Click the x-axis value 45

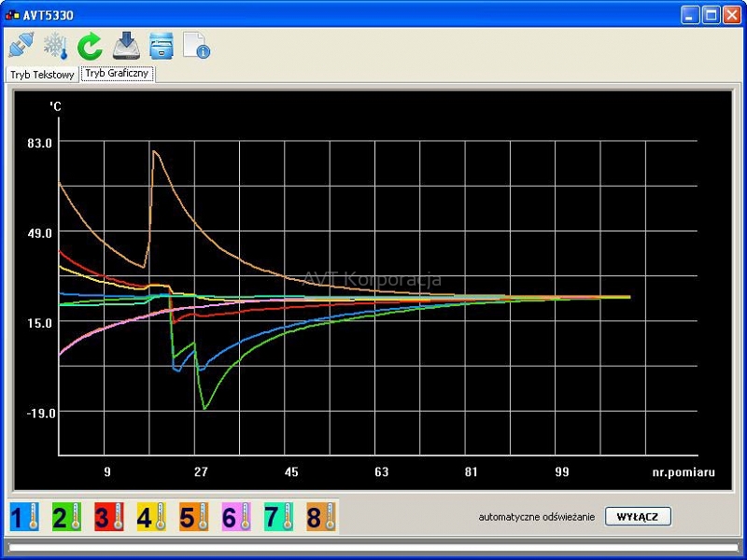click(x=291, y=472)
